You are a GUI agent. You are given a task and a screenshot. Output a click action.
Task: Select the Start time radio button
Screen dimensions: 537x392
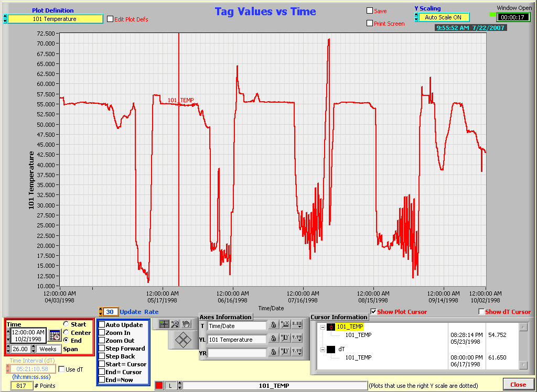(x=66, y=324)
